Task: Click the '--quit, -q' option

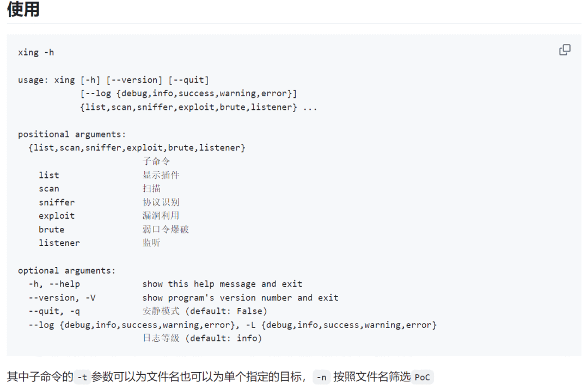Action: pyautogui.click(x=54, y=311)
